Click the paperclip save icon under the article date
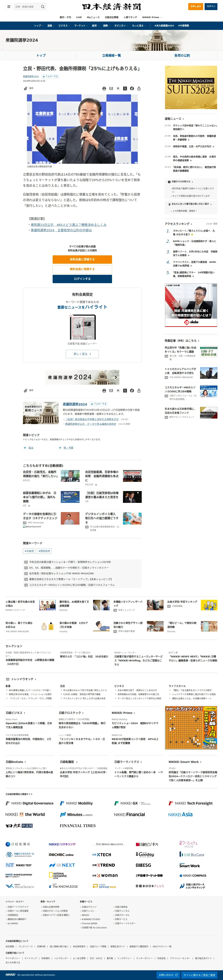 26,88
